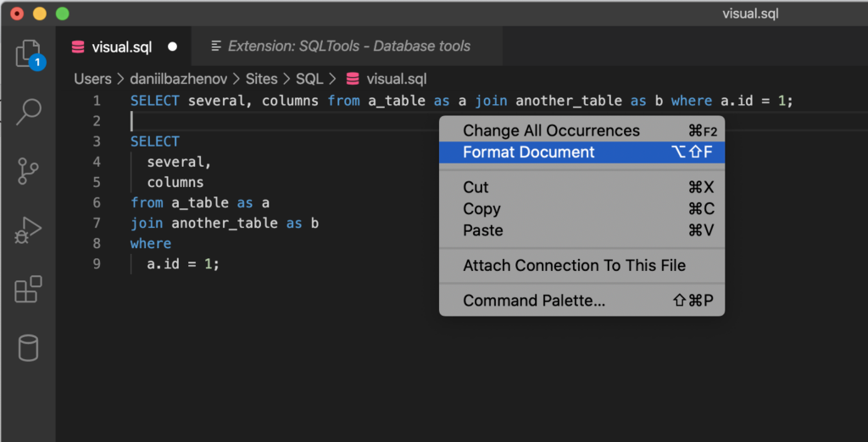The image size is (868, 442).
Task: Click the visual.sql breadcrumb segment
Action: [397, 79]
